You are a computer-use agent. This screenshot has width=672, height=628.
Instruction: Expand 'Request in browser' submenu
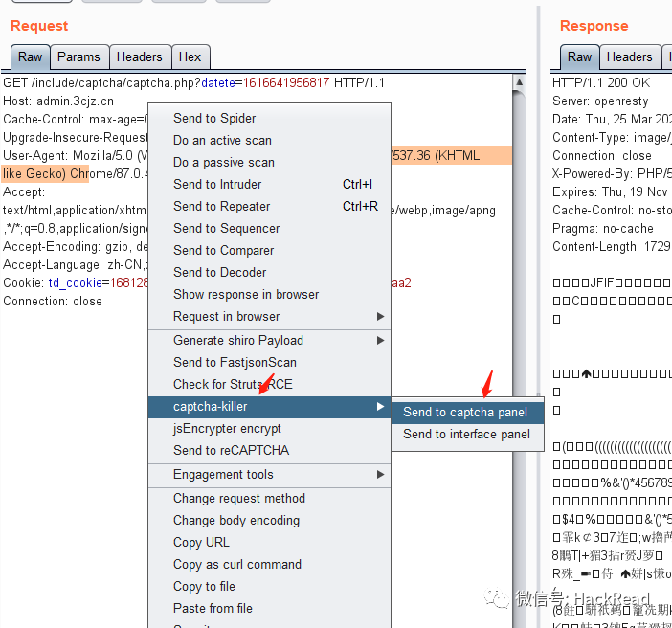pos(381,317)
